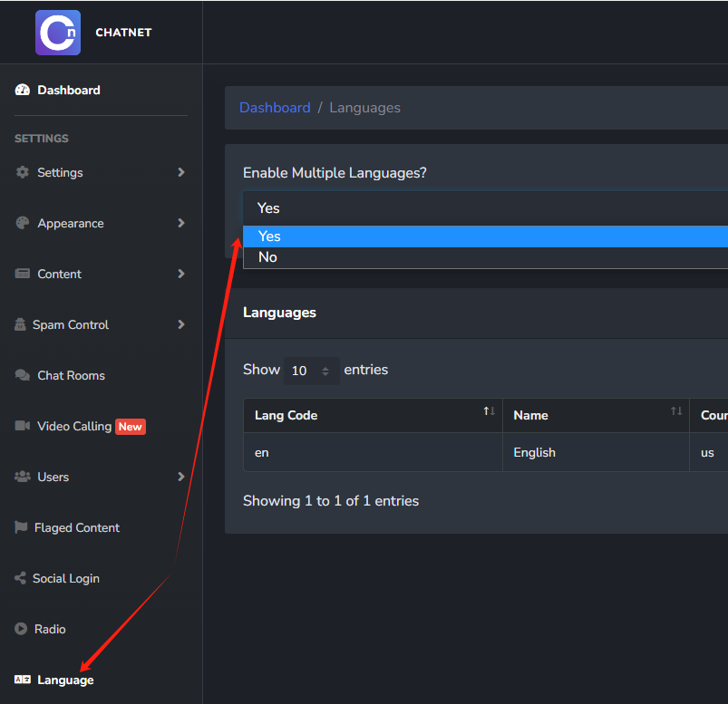Click the ChatNet logo icon
The width and height of the screenshot is (728, 704).
coord(58,33)
